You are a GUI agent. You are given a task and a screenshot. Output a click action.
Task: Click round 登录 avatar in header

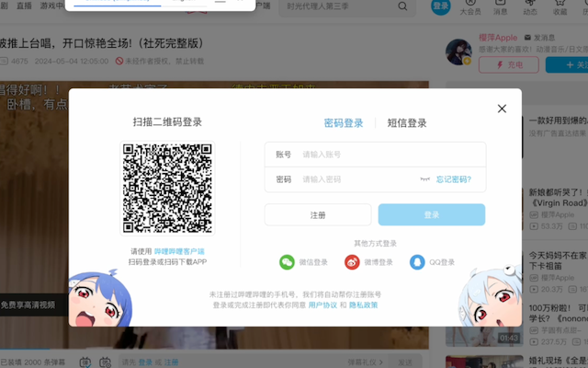[441, 6]
